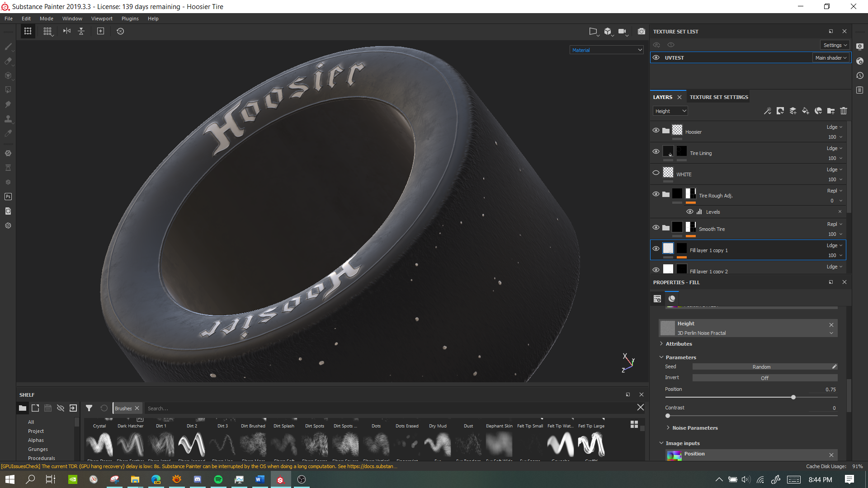Hide the Smooth Tire folder
This screenshot has height=488, width=868.
coord(656,227)
